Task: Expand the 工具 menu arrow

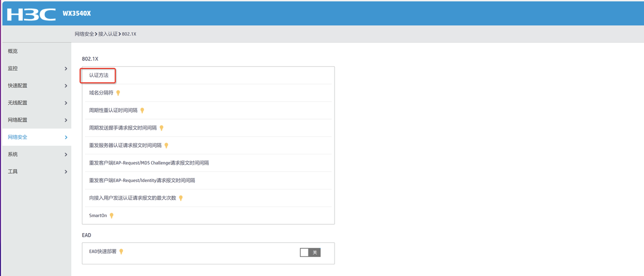Action: coord(66,172)
